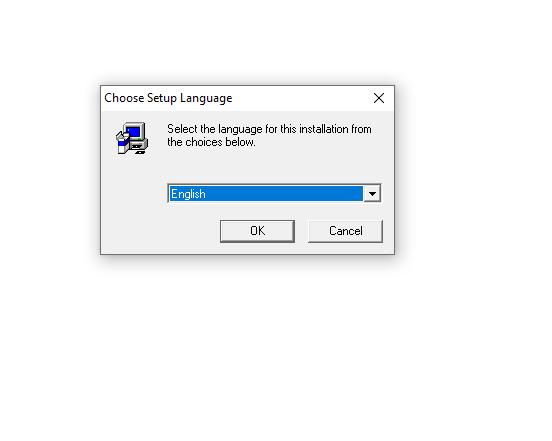Image resolution: width=552 pixels, height=441 pixels.
Task: Expand the language list with the down arrow
Action: click(372, 194)
